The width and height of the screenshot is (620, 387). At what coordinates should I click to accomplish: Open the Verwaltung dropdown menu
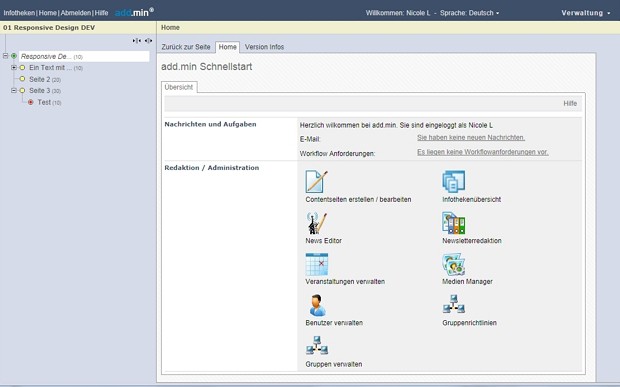click(x=586, y=13)
